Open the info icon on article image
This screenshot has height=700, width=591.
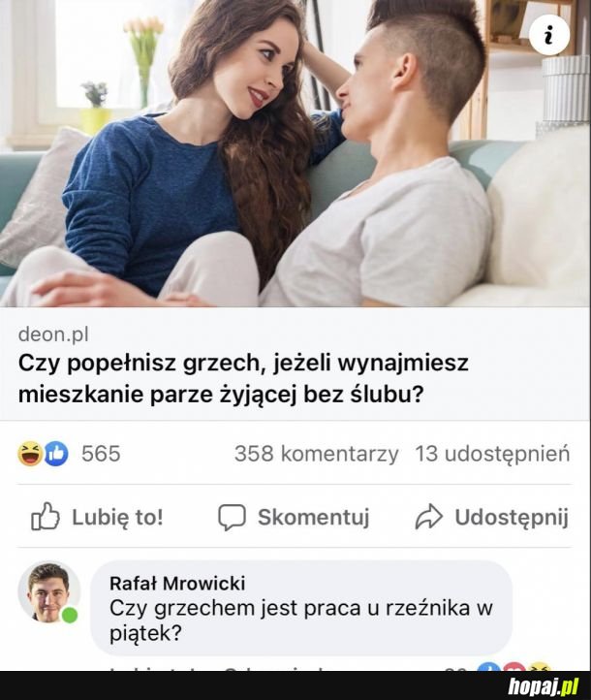click(549, 35)
